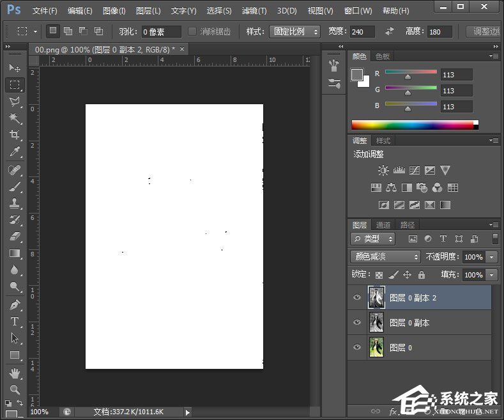Open the 固定比例 style dropdown
This screenshot has width=504, height=420.
click(x=295, y=31)
